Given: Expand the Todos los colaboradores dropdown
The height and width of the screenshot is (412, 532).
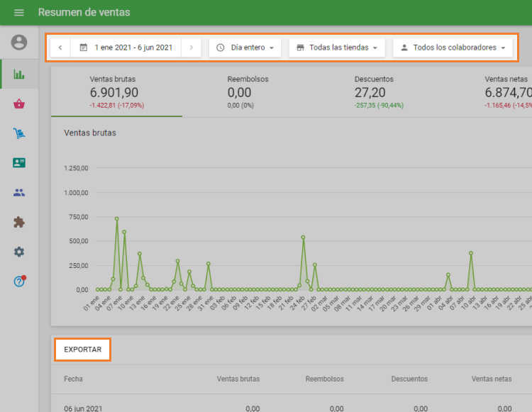Looking at the screenshot, I should pyautogui.click(x=453, y=48).
